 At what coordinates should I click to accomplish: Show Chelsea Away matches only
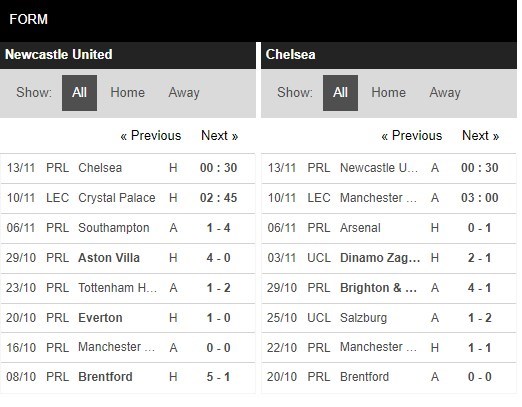445,93
